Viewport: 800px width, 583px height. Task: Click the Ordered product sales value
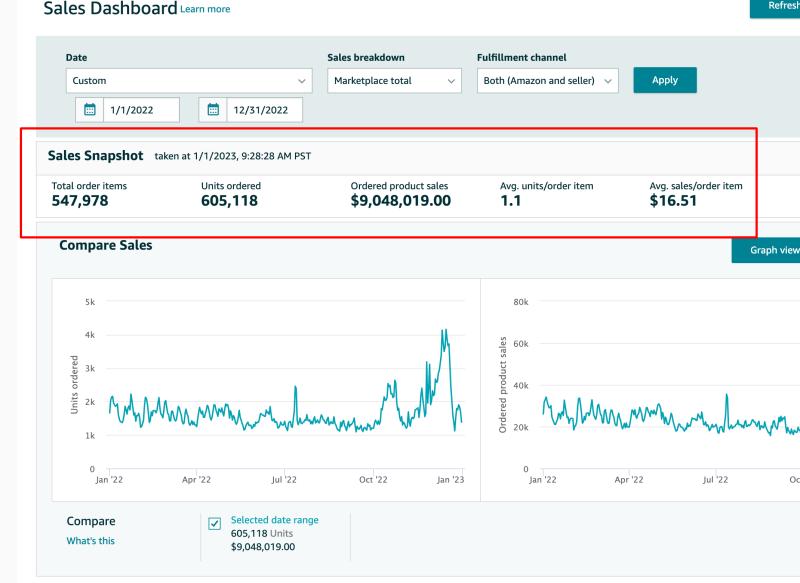coord(401,200)
